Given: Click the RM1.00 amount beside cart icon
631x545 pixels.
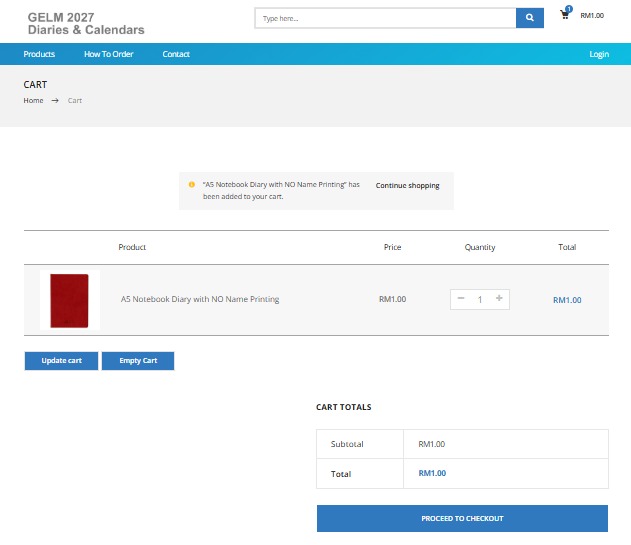Looking at the screenshot, I should point(592,15).
